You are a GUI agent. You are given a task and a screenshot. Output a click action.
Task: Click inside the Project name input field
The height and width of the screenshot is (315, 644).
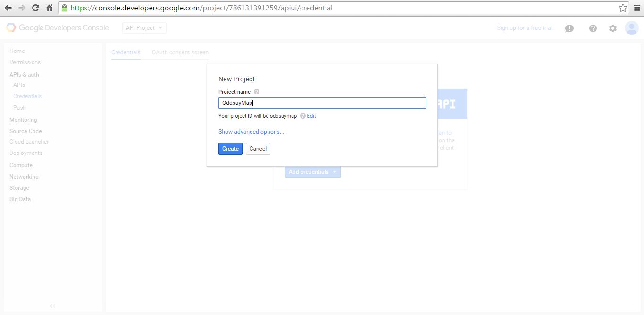(x=322, y=102)
